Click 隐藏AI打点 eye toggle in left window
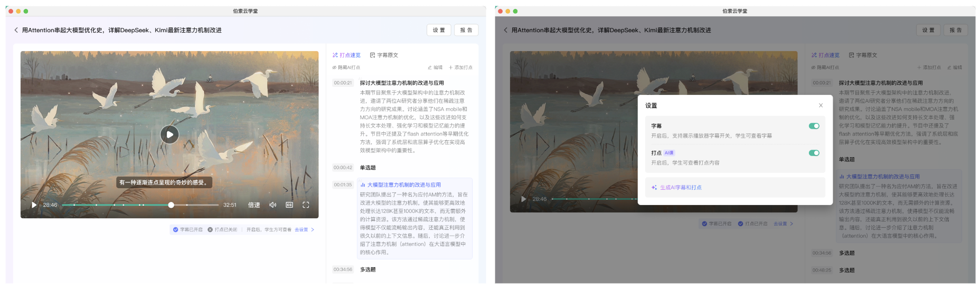Viewport: 980px width, 291px height. tap(346, 67)
